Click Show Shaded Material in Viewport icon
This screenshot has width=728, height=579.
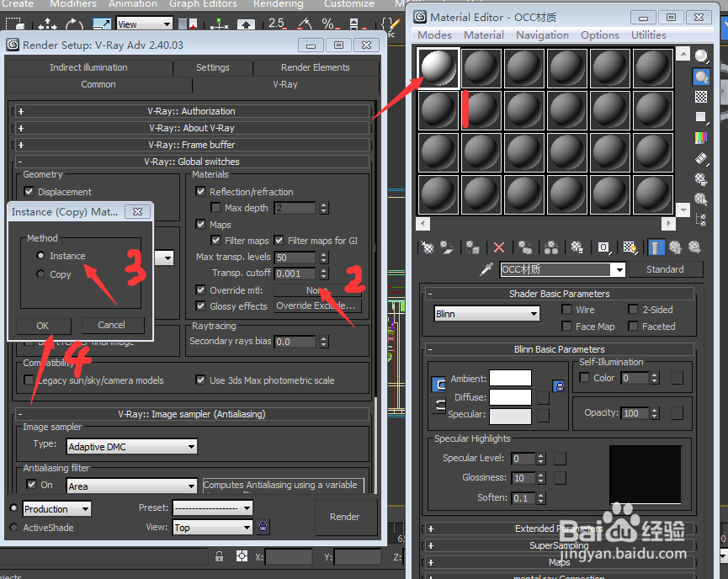(x=630, y=247)
